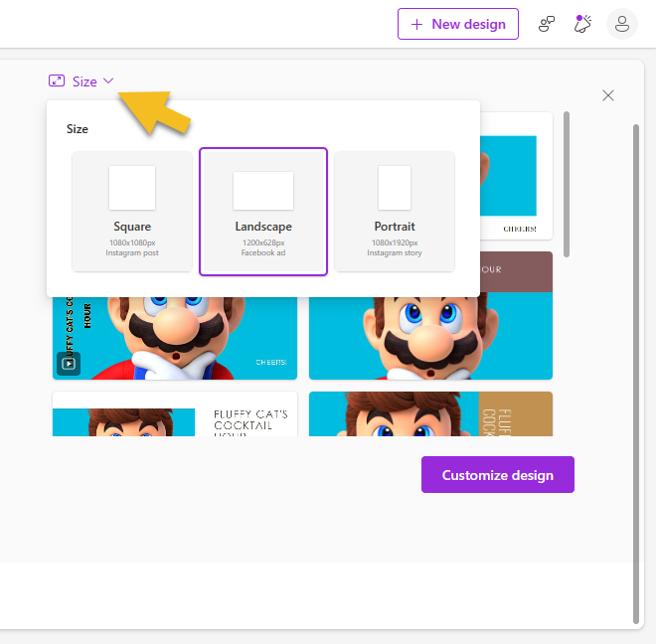Viewport: 656px width, 644px height.
Task: Click the white square preview shape icon
Action: click(x=132, y=188)
